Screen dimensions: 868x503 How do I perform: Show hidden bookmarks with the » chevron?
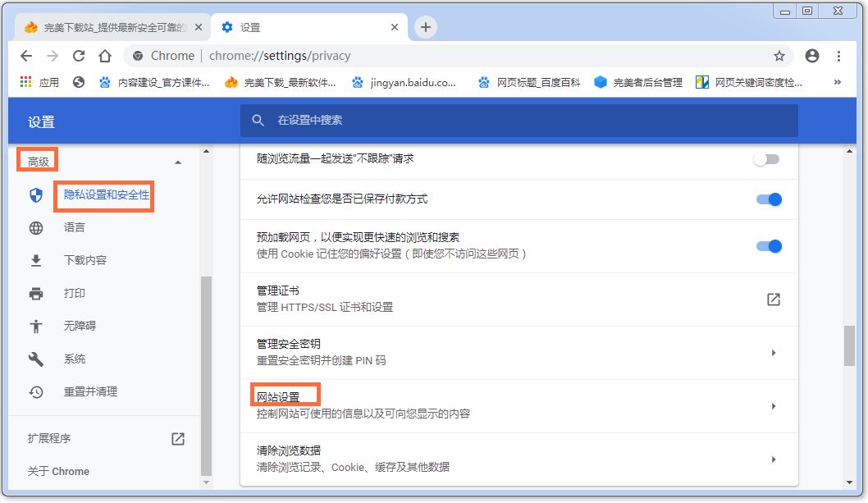coord(838,82)
